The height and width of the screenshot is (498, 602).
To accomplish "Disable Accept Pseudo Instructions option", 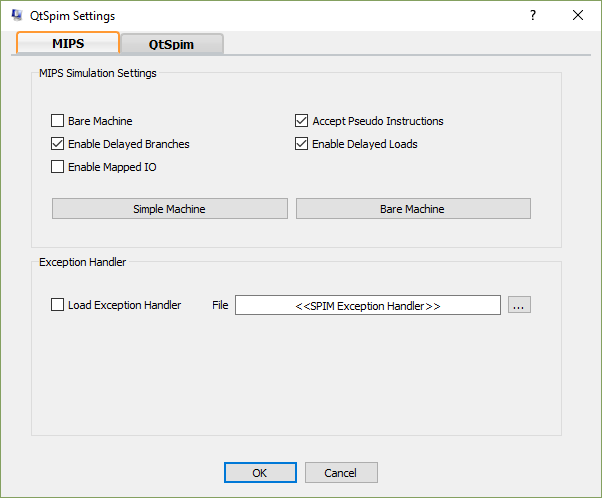I will pyautogui.click(x=302, y=121).
